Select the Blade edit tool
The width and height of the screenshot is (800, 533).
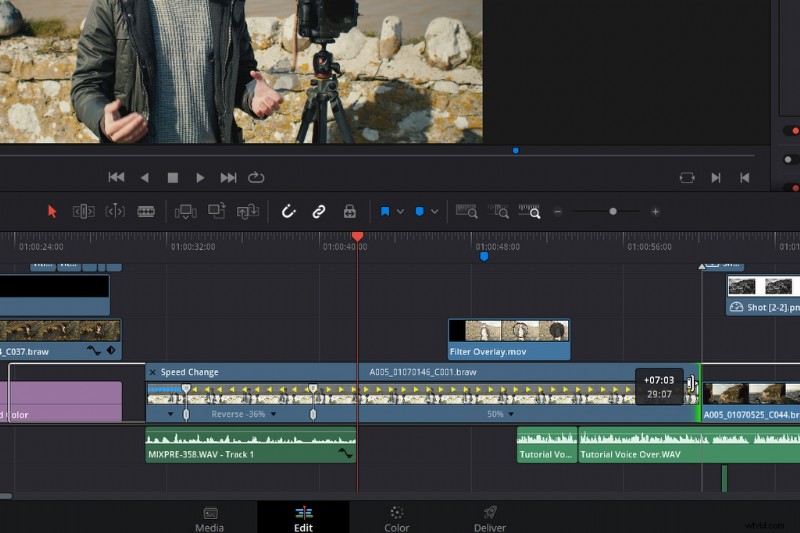(146, 211)
